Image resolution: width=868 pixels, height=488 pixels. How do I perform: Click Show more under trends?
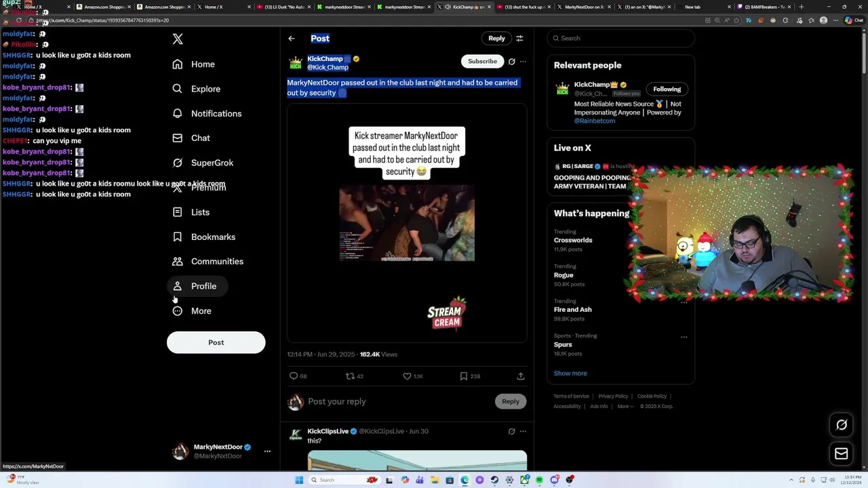[x=570, y=373]
